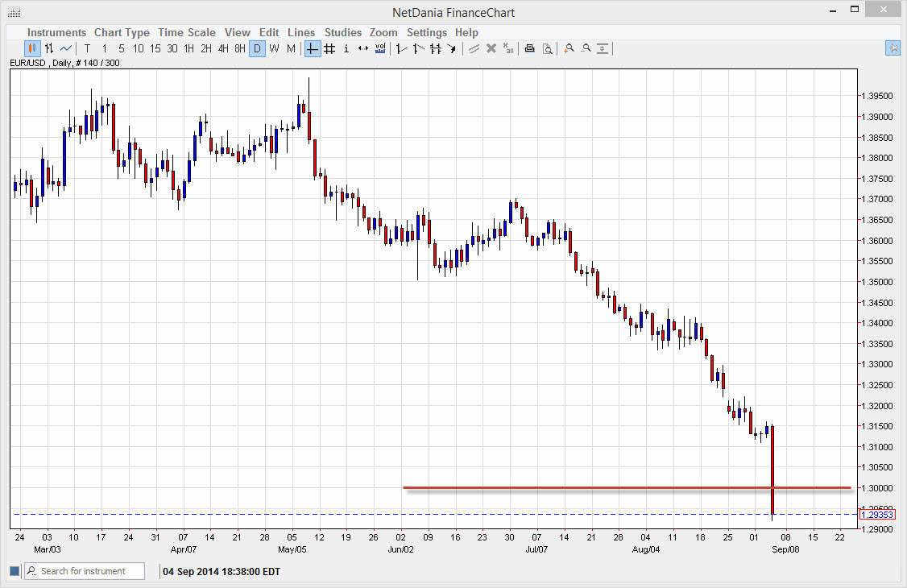Image resolution: width=907 pixels, height=588 pixels.
Task: Select the candlestick chart type icon
Action: tap(31, 48)
